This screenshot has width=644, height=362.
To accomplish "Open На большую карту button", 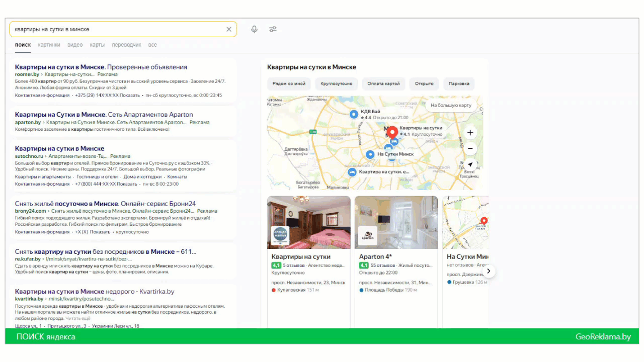I will pyautogui.click(x=451, y=105).
